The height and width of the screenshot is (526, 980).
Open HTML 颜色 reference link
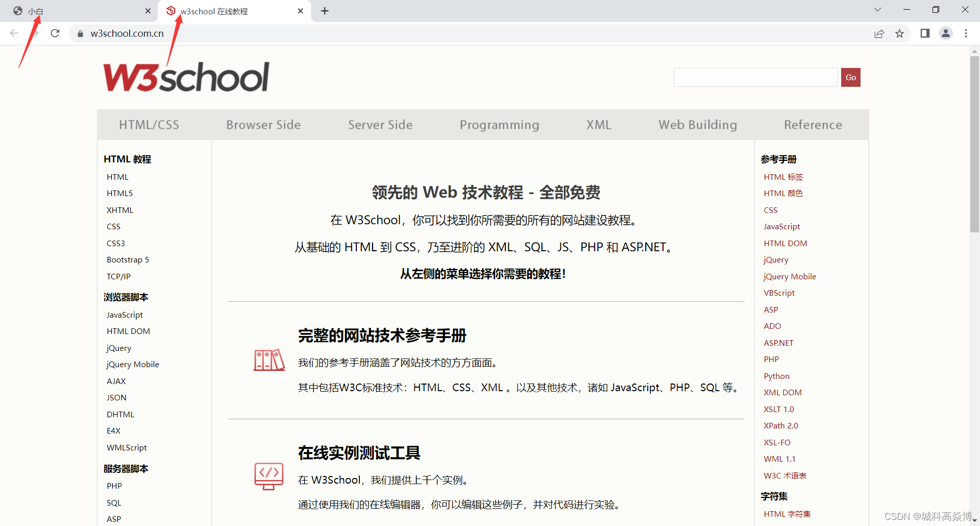tap(783, 193)
